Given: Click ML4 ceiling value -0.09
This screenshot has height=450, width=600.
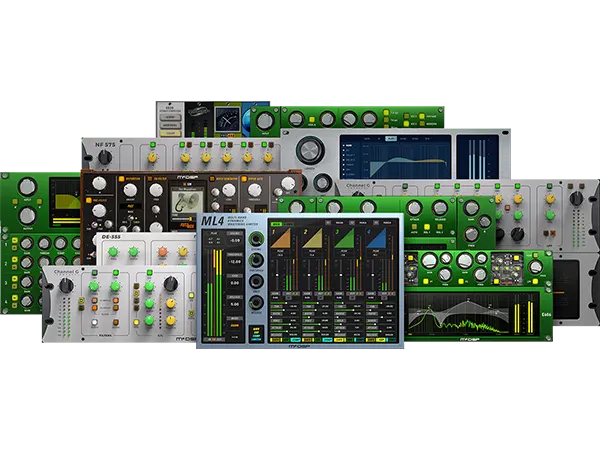Looking at the screenshot, I should click(235, 241).
